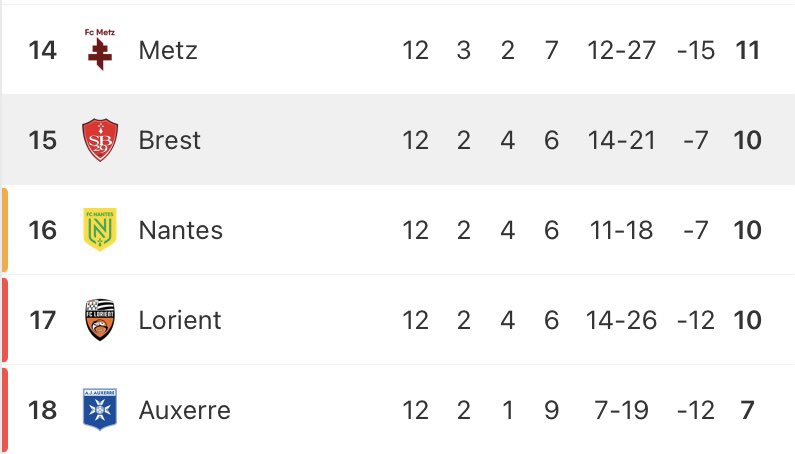Viewport: 795px width, 454px height.
Task: Click Metz's 11 points total
Action: coord(747,50)
